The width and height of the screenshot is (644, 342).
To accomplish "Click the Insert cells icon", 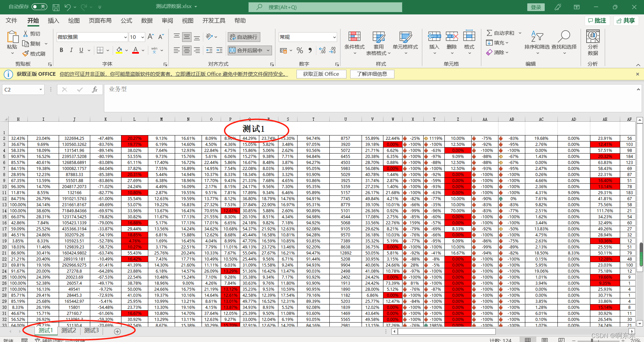I will 434,36.
